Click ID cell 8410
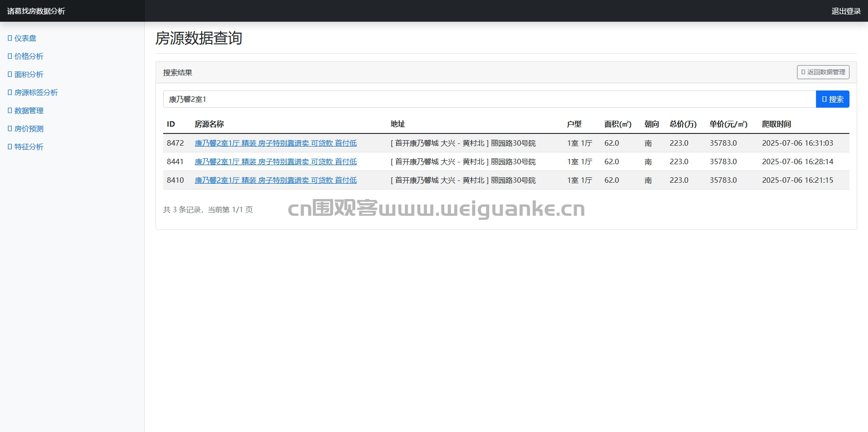Viewport: 868px width, 432px height. pyautogui.click(x=175, y=180)
